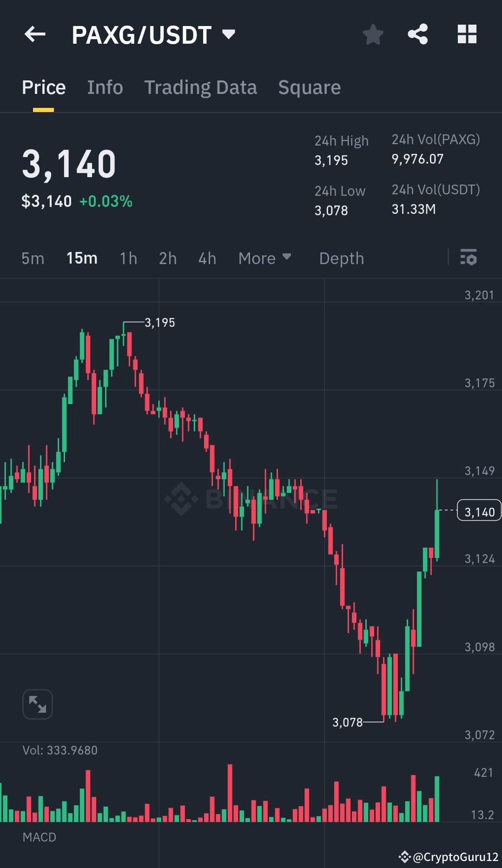Open the PAXG/USDT pair selector dropdown

[x=228, y=34]
